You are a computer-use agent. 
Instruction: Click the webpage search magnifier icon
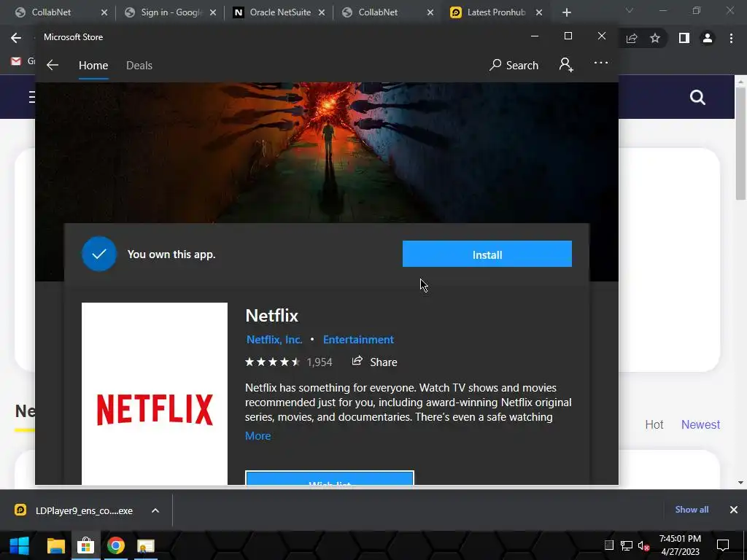click(697, 98)
